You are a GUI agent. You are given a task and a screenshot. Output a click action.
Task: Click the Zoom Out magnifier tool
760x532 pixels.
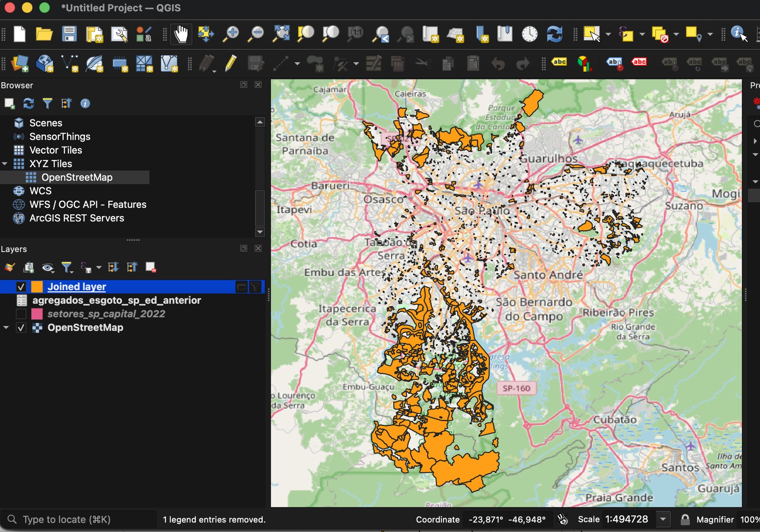point(256,34)
